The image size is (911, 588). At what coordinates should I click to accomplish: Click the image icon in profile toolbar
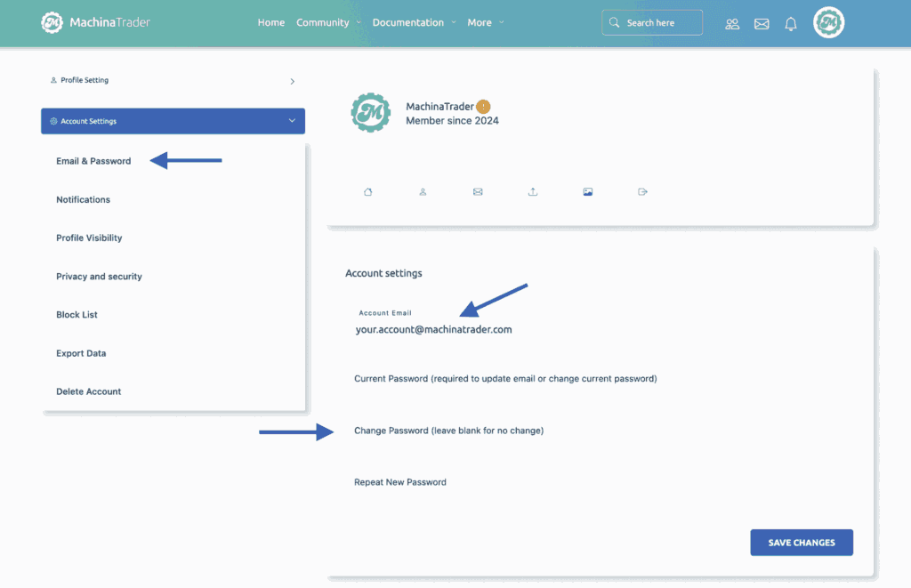click(588, 192)
